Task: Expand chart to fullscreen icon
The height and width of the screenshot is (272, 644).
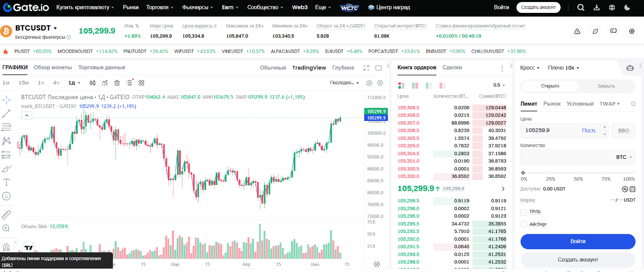Action: pos(366,68)
